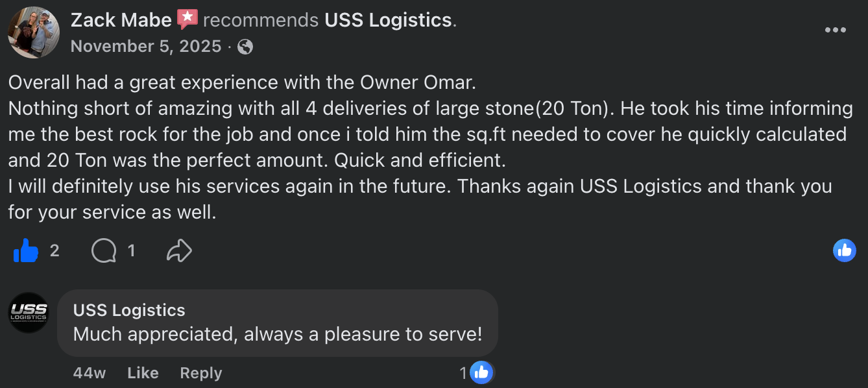Viewport: 868px width, 388px height.
Task: Open the comment speech bubble icon
Action: pos(104,250)
